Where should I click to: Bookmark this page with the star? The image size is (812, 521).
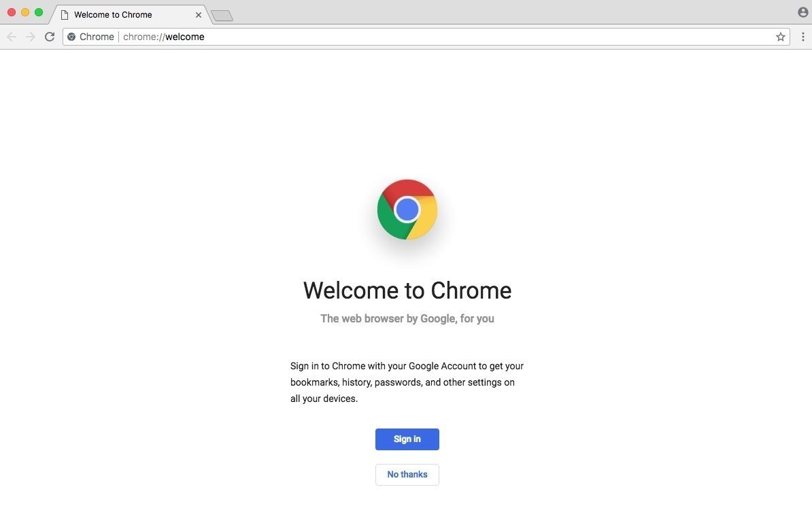tap(781, 37)
